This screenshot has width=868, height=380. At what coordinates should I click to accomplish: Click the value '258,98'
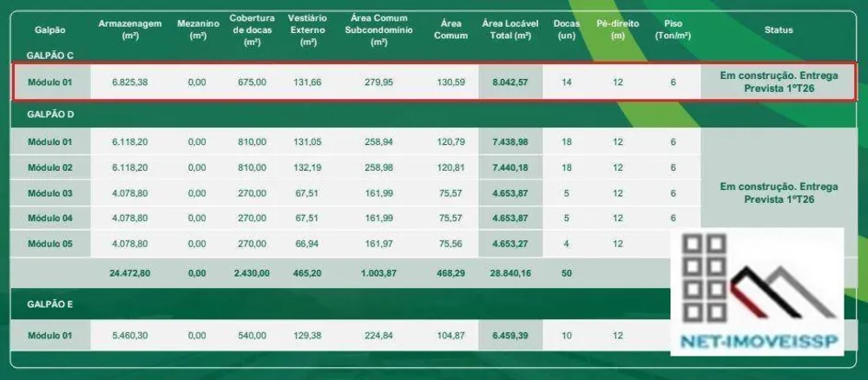pos(378,167)
